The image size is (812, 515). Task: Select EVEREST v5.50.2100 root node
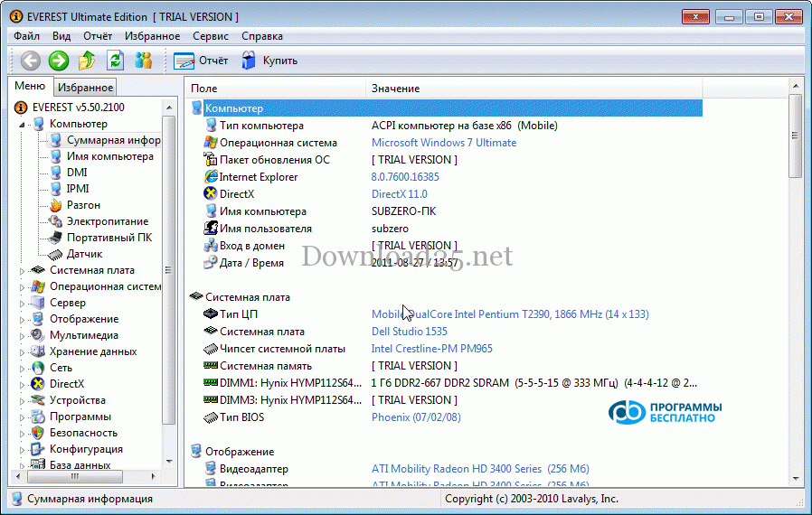point(78,108)
